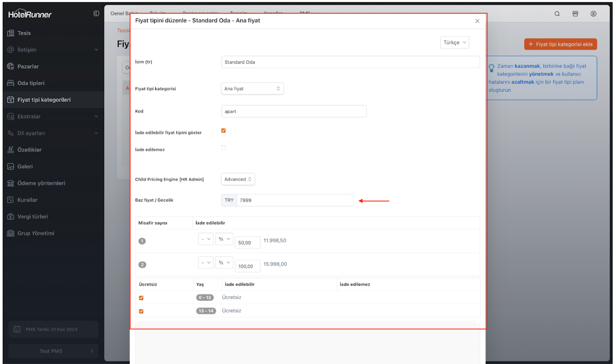This screenshot has width=616, height=364.
Task: Open the Fiyat tipi kategorisi dropdown
Action: coord(252,88)
